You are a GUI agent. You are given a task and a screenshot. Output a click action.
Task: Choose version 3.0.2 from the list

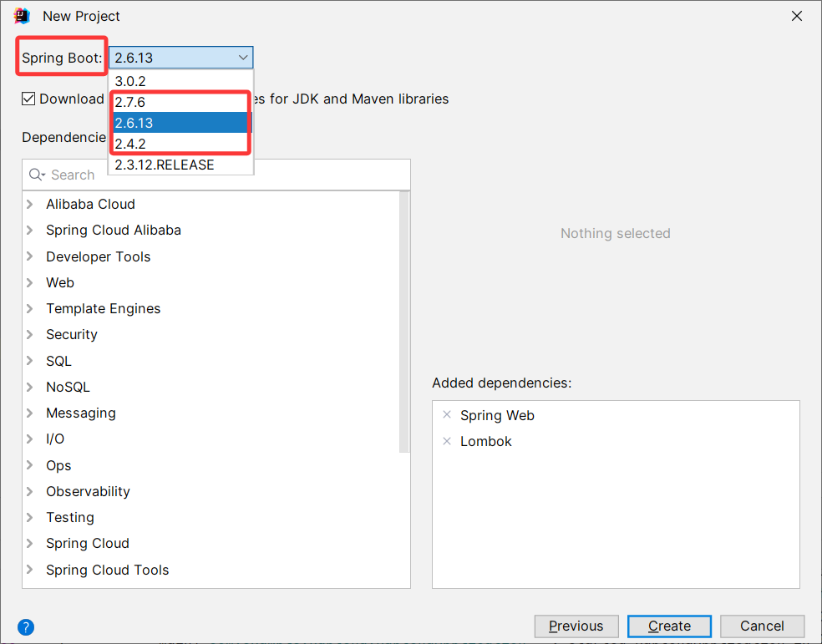point(181,81)
